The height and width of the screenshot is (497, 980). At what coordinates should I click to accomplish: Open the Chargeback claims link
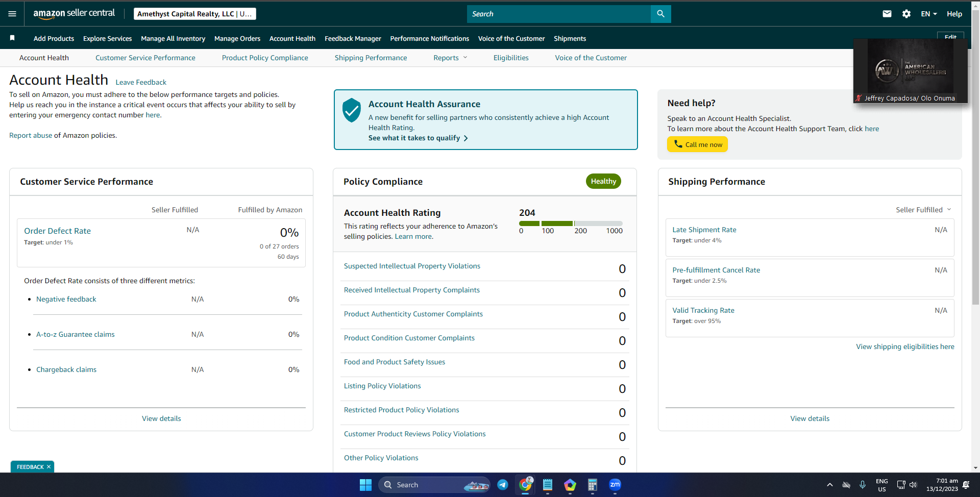coord(66,369)
